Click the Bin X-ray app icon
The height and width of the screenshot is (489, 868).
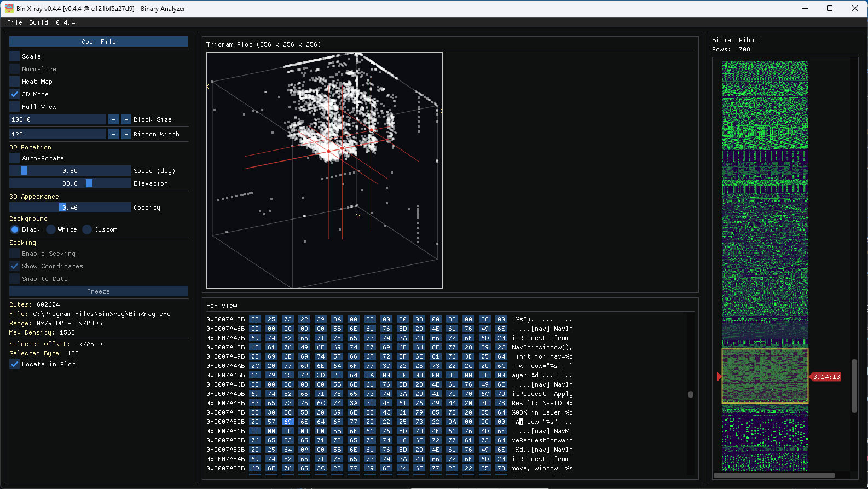(9, 8)
